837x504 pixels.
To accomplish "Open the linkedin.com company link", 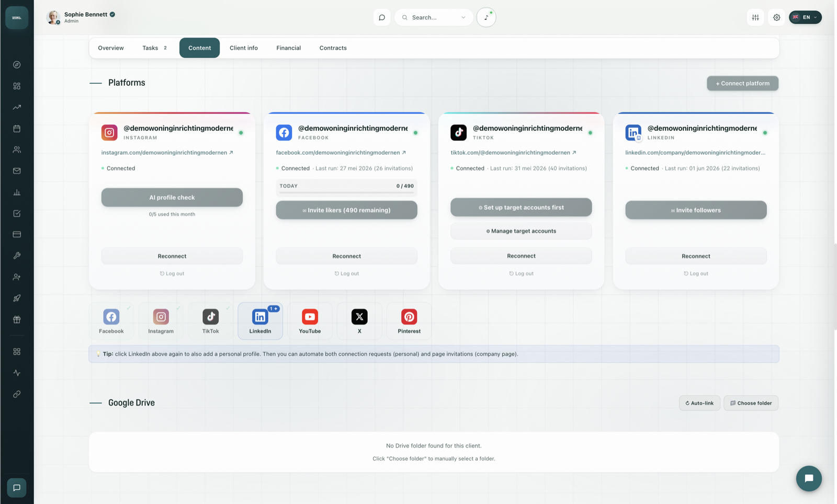I will [x=695, y=153].
